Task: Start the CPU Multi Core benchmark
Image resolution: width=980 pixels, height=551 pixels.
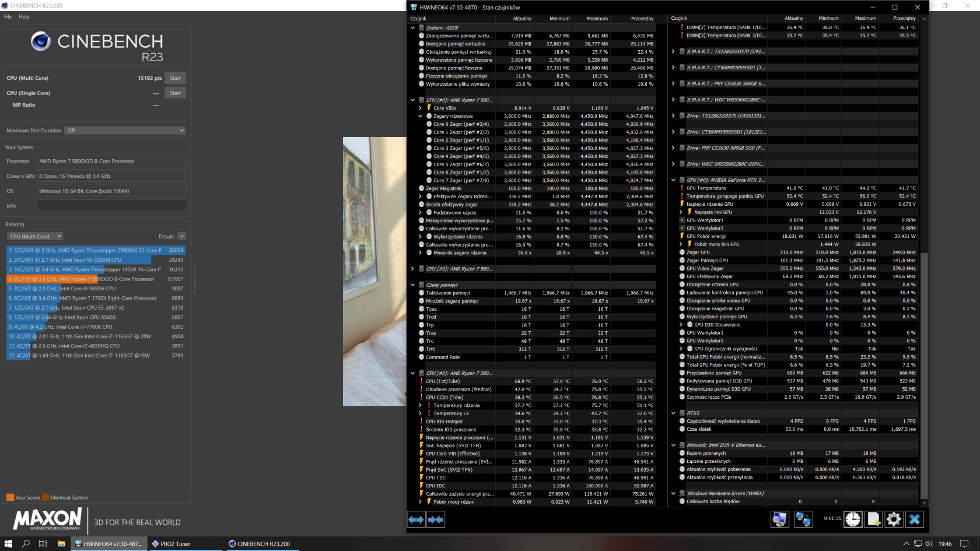Action: coord(175,78)
